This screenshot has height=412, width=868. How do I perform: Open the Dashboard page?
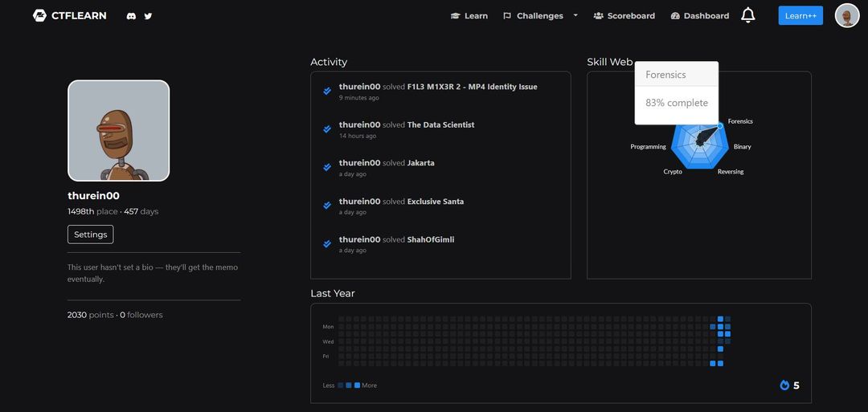tap(700, 16)
